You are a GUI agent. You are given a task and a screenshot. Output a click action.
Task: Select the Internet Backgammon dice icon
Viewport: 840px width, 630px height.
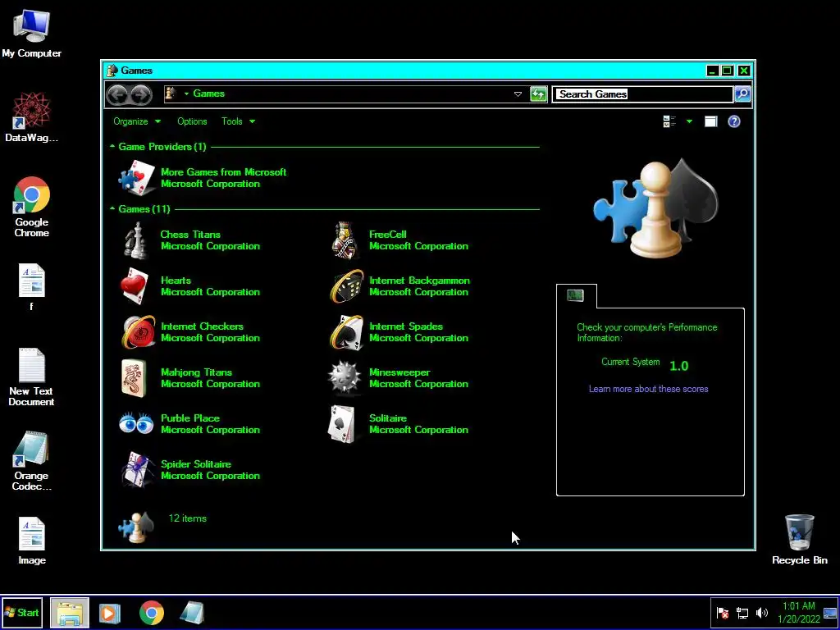[x=347, y=286]
